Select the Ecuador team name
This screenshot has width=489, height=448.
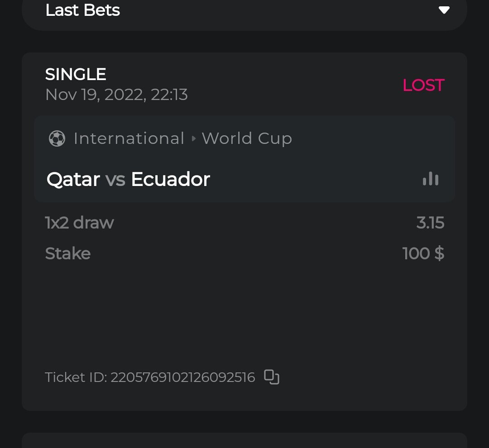coord(170,180)
